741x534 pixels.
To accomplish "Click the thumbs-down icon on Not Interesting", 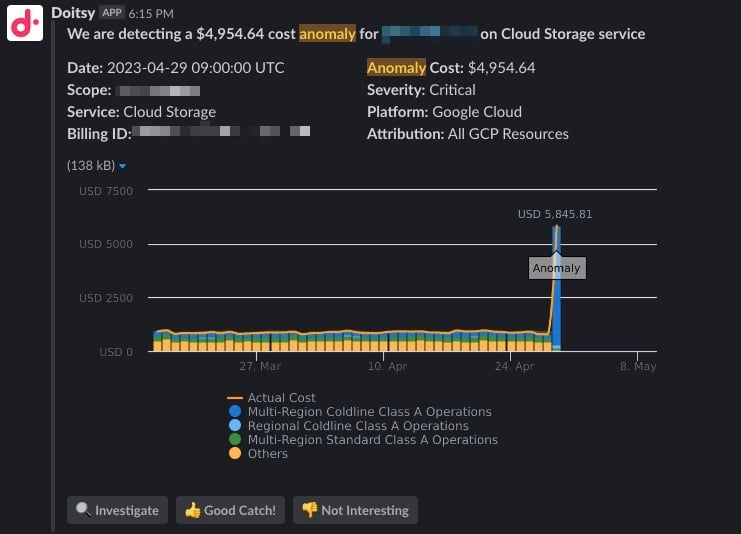I will [x=310, y=510].
